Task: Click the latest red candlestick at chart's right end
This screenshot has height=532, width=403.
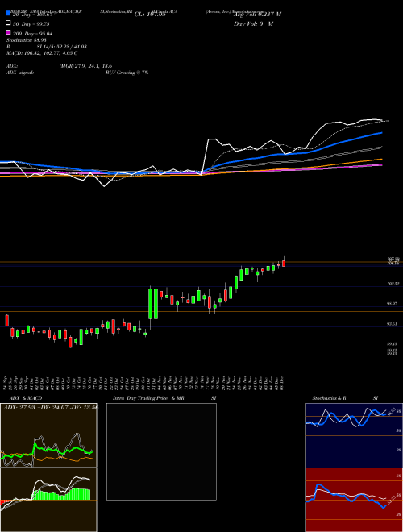Action: pos(284,264)
